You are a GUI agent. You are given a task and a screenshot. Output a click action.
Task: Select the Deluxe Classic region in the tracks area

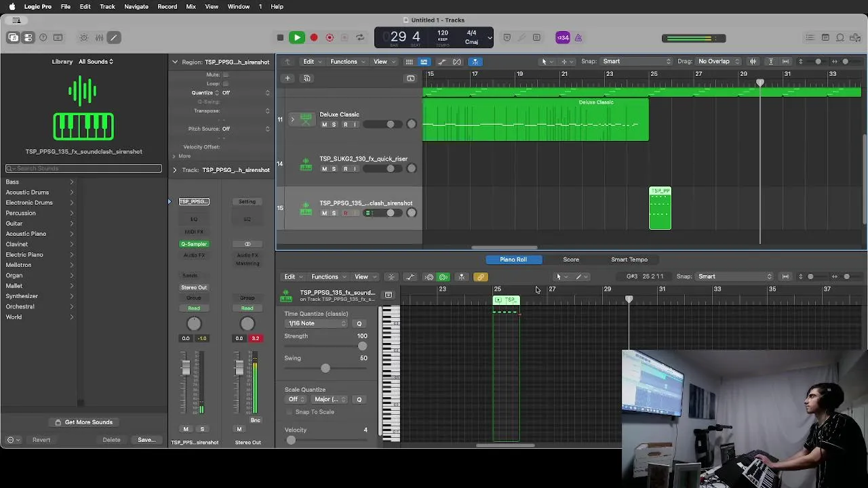(x=536, y=120)
